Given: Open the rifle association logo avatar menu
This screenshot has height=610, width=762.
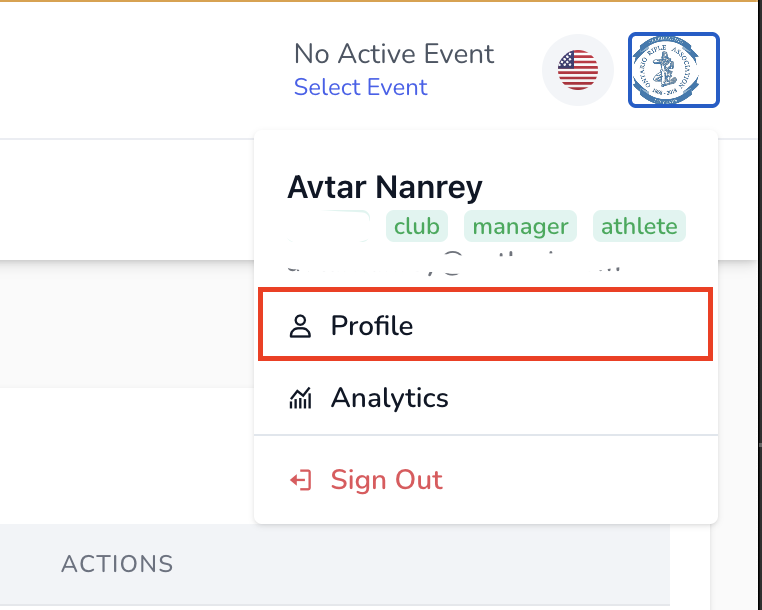Looking at the screenshot, I should pyautogui.click(x=673, y=70).
